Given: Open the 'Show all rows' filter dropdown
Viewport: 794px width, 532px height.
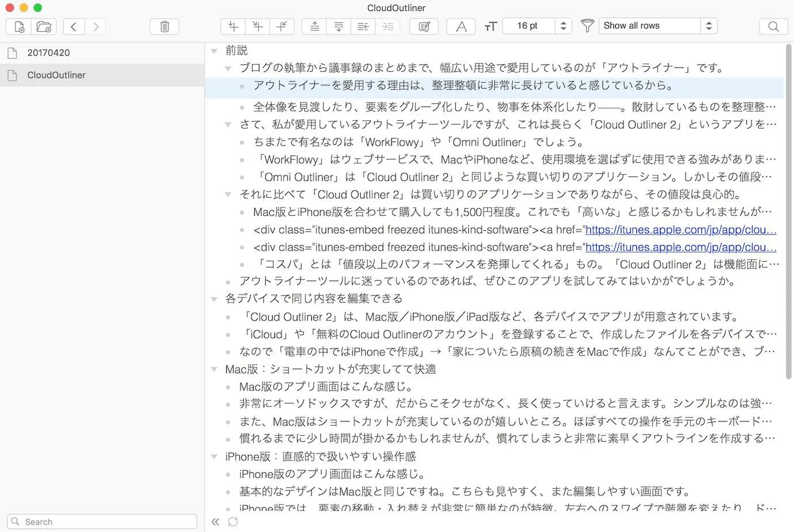Looking at the screenshot, I should pyautogui.click(x=658, y=26).
